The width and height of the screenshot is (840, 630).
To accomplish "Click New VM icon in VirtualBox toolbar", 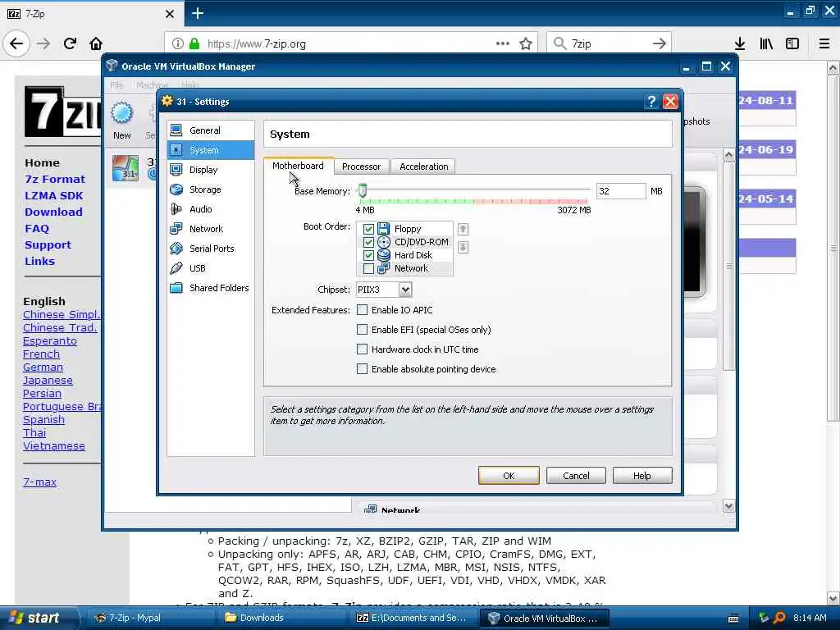I will click(x=122, y=121).
